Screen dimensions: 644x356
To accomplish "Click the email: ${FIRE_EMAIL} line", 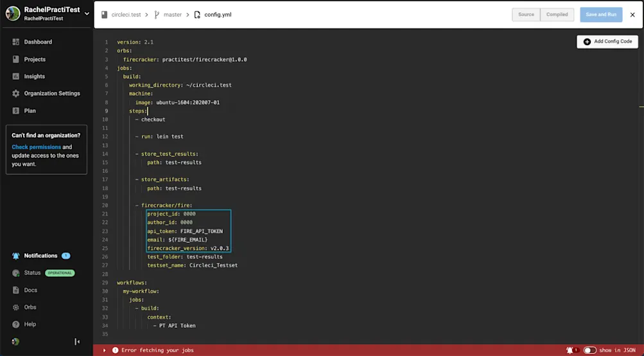I will point(177,240).
